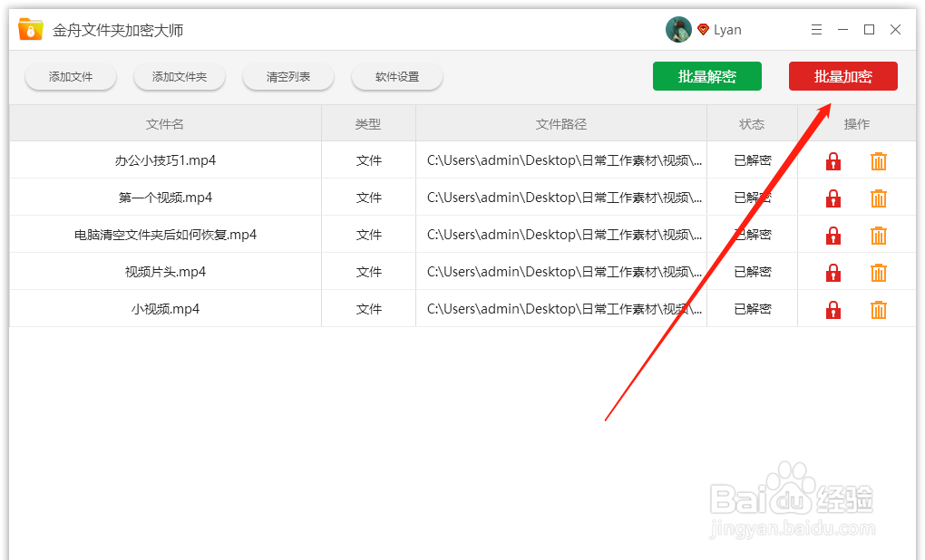Click the lock icon for 小视频.mp4
Viewport: 925px width, 560px height.
(x=832, y=309)
